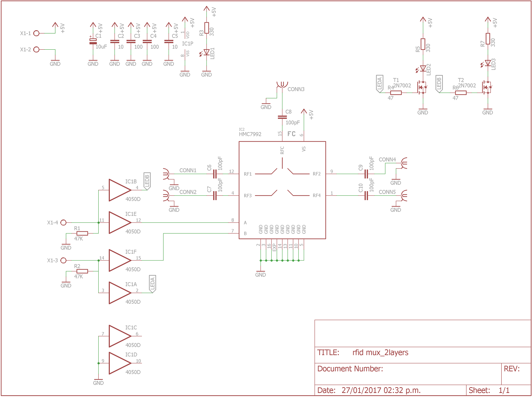Select capacitor C6 symbol near RF1
This screenshot has width=532, height=397.
pyautogui.click(x=214, y=174)
